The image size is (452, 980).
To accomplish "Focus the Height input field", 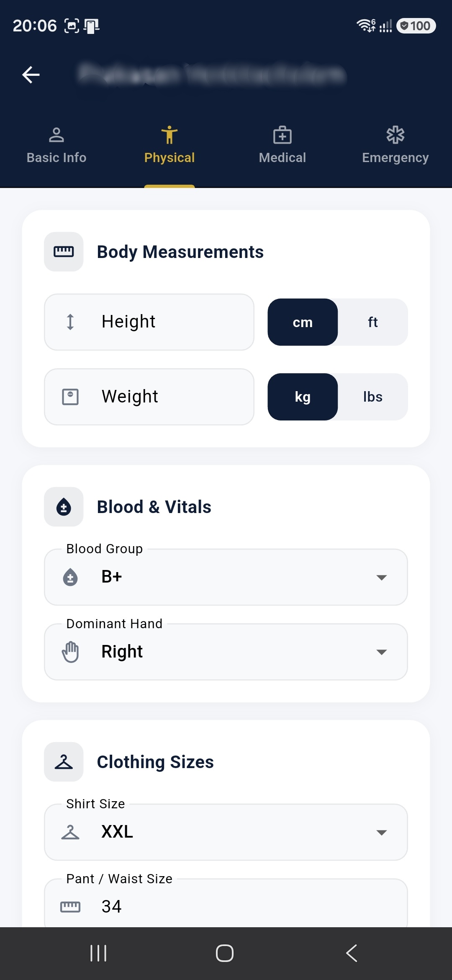I will pyautogui.click(x=149, y=322).
